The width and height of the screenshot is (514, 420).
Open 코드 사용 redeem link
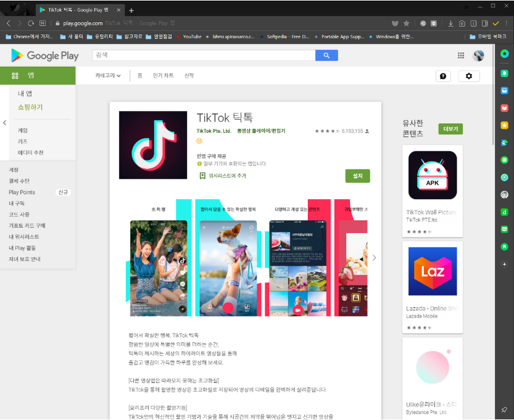click(19, 215)
